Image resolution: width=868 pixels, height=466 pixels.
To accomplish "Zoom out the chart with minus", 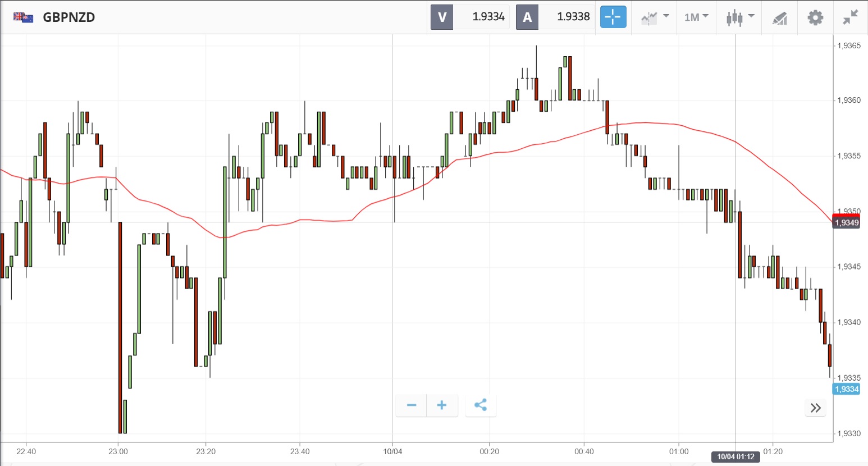I will pyautogui.click(x=412, y=405).
